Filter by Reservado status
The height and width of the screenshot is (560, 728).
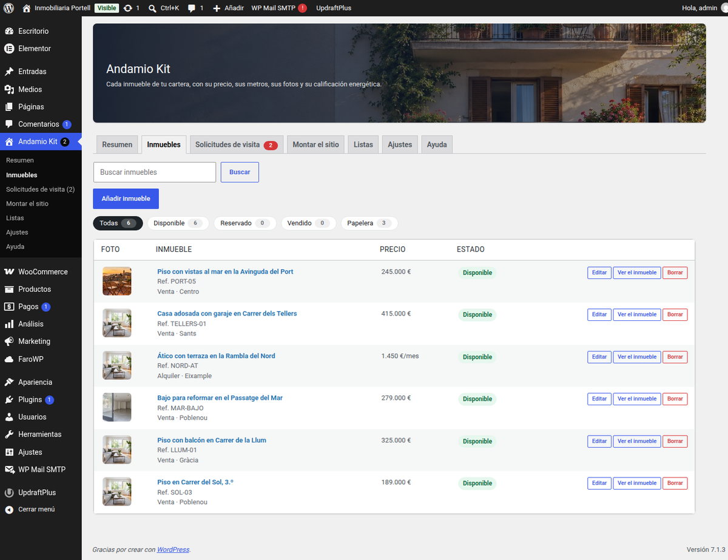(244, 223)
